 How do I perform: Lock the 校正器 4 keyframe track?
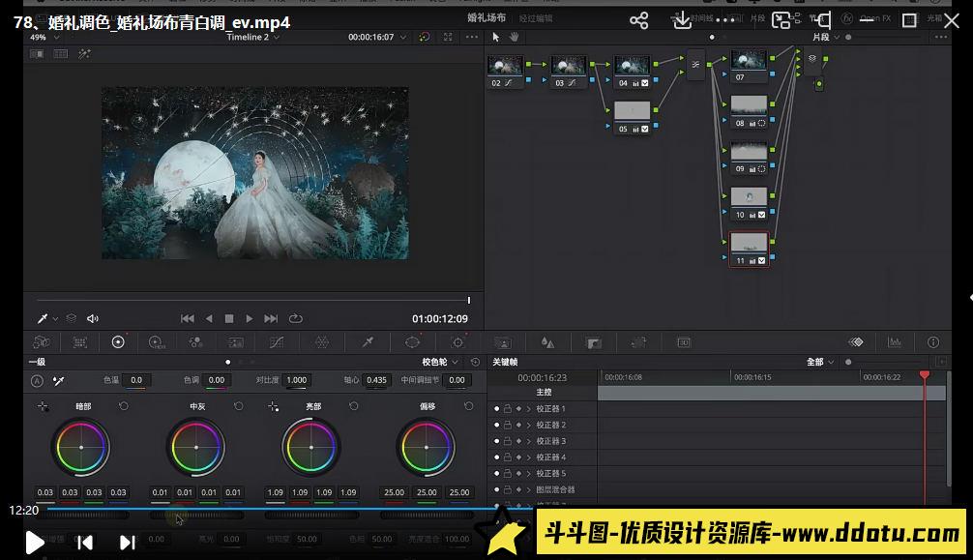click(508, 457)
